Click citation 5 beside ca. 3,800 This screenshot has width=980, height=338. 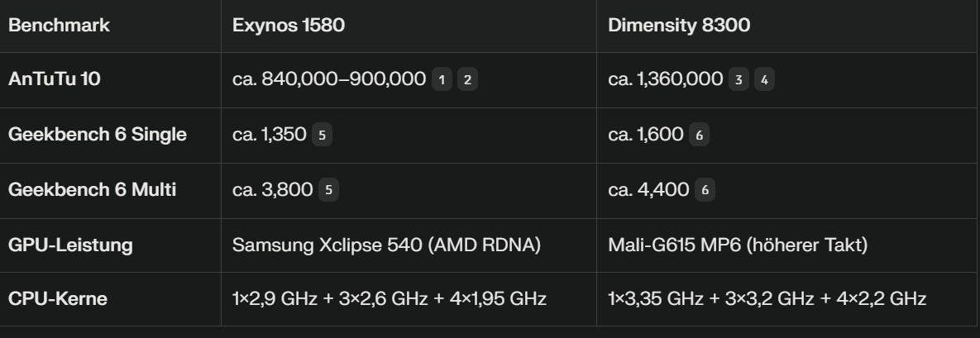point(328,190)
